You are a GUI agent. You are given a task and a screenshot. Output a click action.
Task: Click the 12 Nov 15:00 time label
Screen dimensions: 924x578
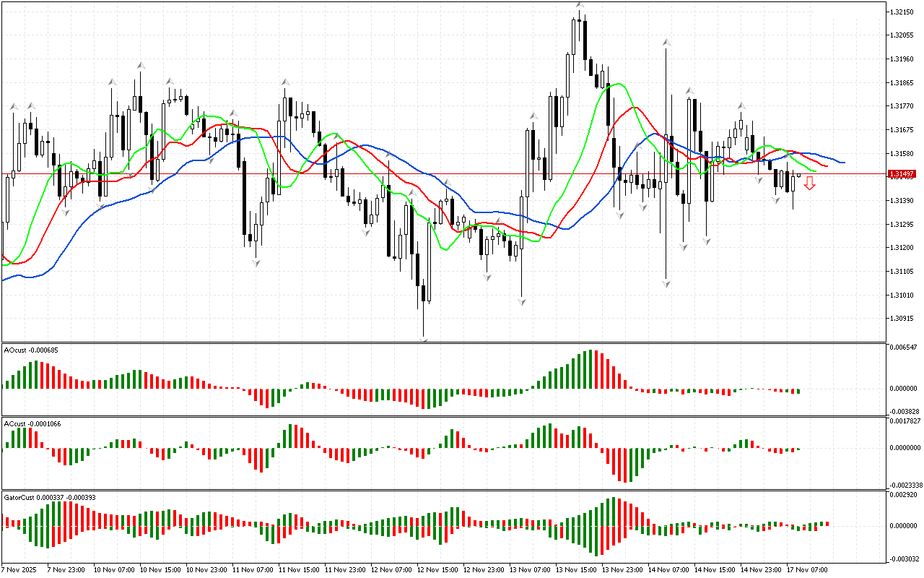click(x=437, y=570)
